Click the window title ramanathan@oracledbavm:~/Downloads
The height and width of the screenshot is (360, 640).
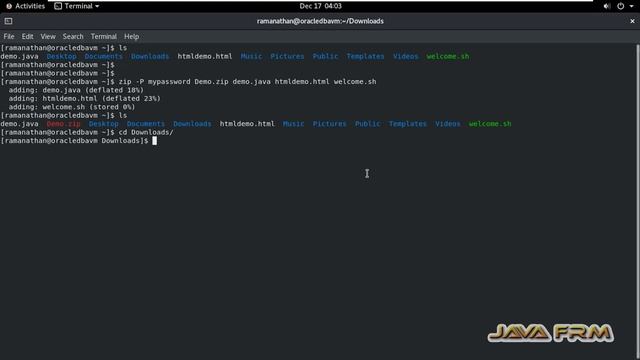[x=320, y=21]
